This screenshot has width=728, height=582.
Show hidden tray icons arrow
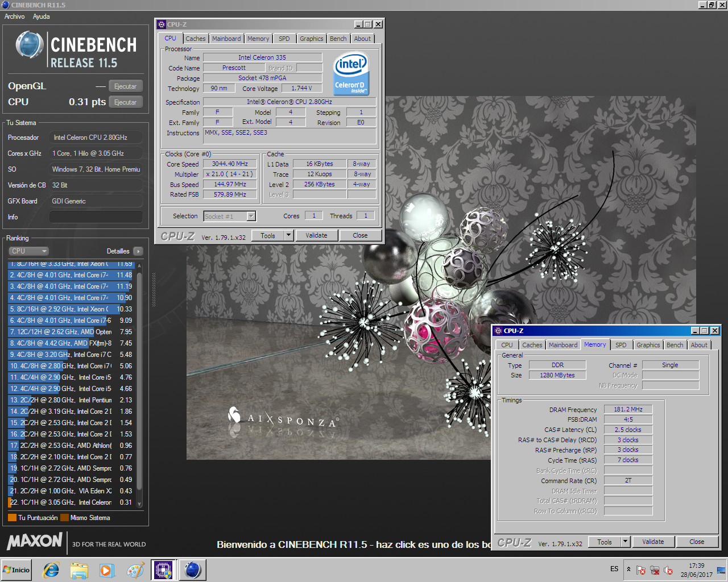[628, 569]
